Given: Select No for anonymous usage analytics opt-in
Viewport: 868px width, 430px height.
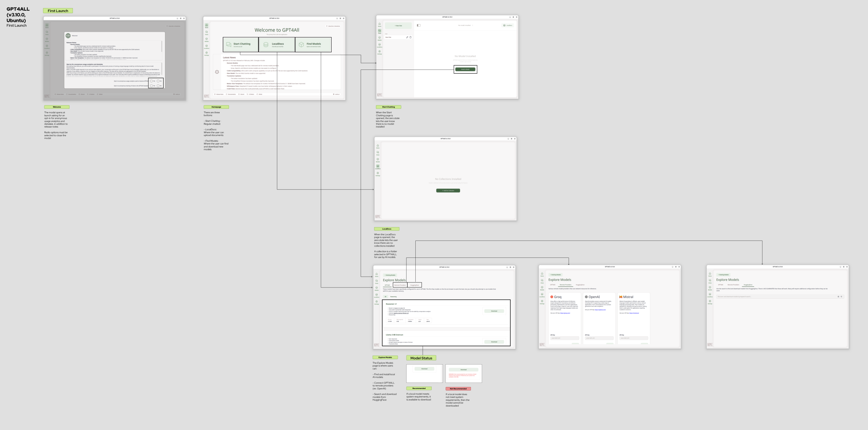Looking at the screenshot, I should [158, 81].
